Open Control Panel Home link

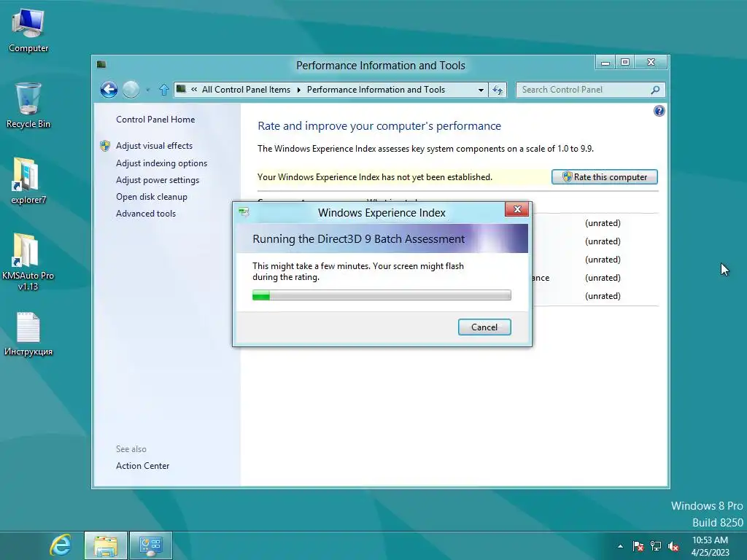coord(155,120)
